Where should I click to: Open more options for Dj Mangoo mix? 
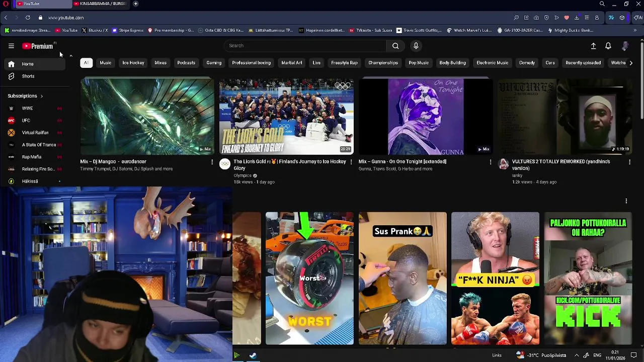pyautogui.click(x=212, y=162)
